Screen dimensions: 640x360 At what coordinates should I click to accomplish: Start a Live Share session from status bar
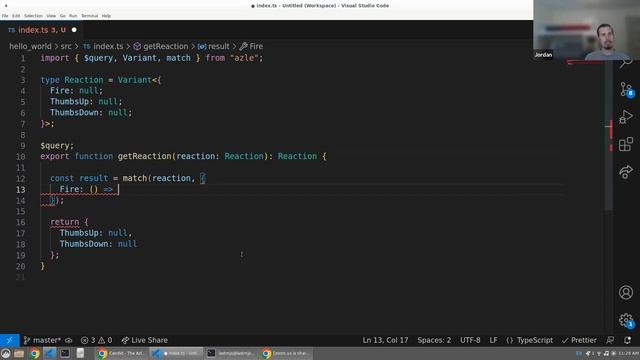pos(144,340)
